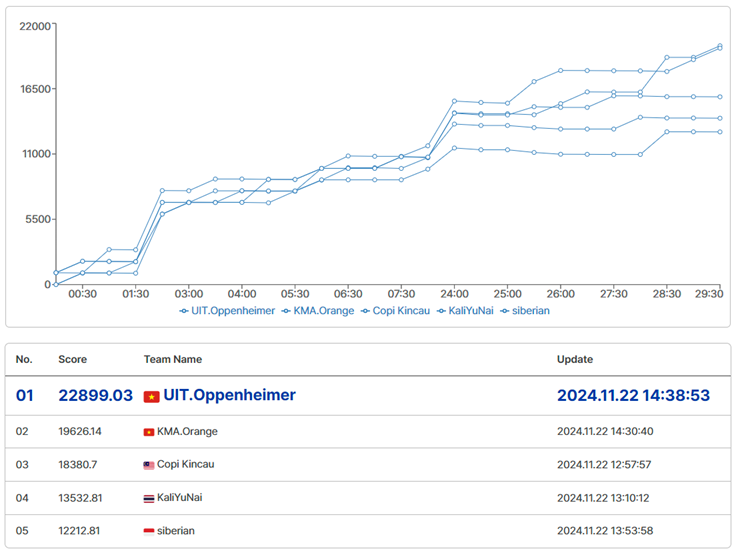This screenshot has width=734, height=551.
Task: Click the update time 2024.11.22 14:38:53
Action: tap(633, 396)
